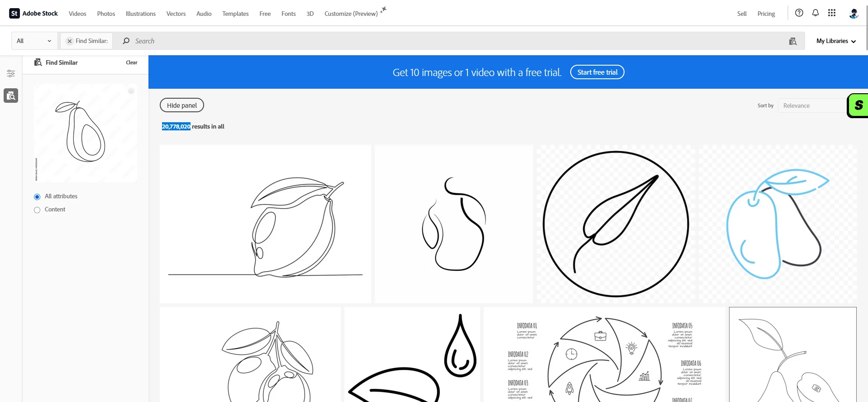The image size is (868, 402).
Task: Open the notifications bell
Action: pyautogui.click(x=816, y=13)
